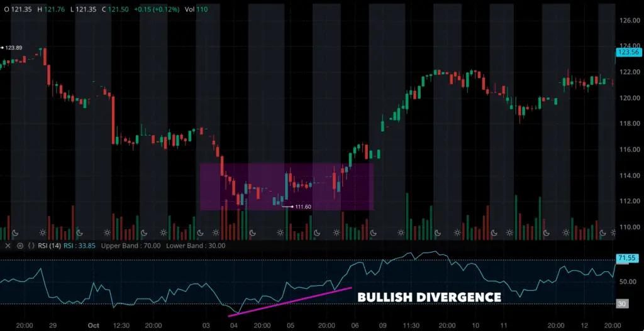Click the 71.55 RSI value tag
Screen dimensions: 644x331
(x=628, y=258)
